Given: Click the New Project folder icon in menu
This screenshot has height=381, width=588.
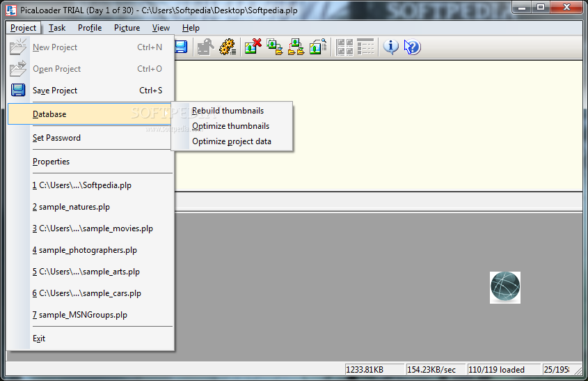Looking at the screenshot, I should click(x=18, y=47).
